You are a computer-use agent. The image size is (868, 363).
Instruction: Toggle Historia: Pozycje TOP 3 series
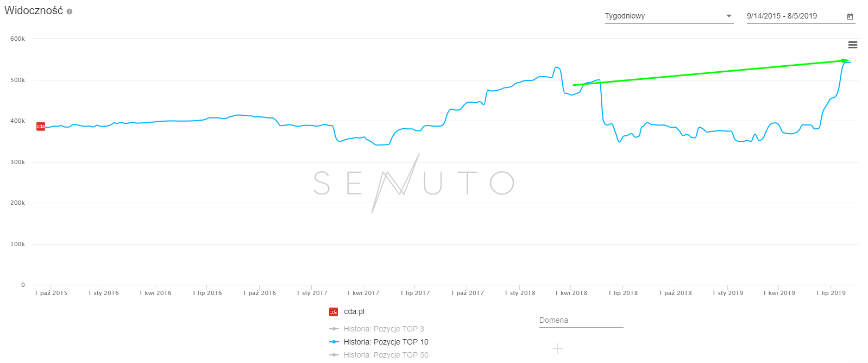pyautogui.click(x=383, y=329)
